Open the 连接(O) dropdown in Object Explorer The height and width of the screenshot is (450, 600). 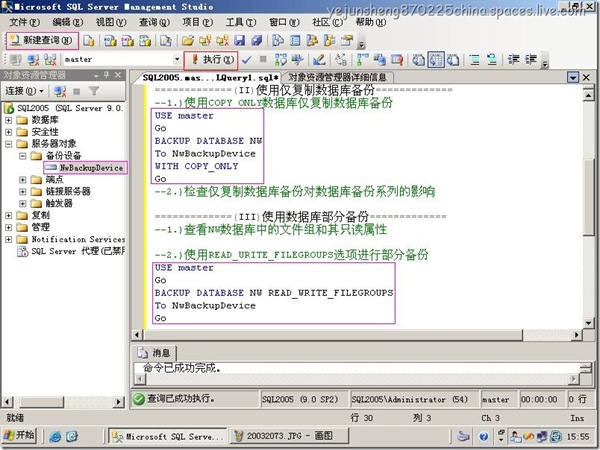click(24, 91)
